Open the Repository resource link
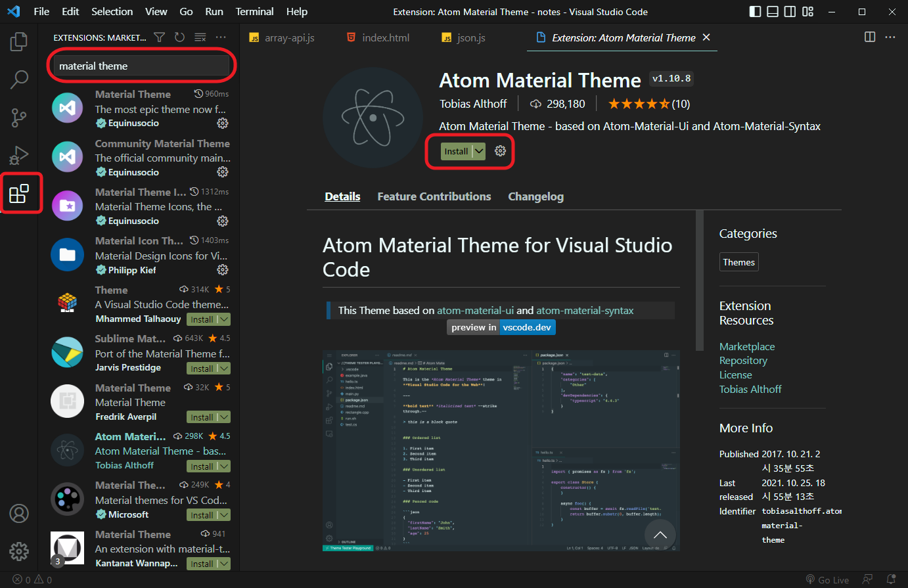 pyautogui.click(x=743, y=360)
